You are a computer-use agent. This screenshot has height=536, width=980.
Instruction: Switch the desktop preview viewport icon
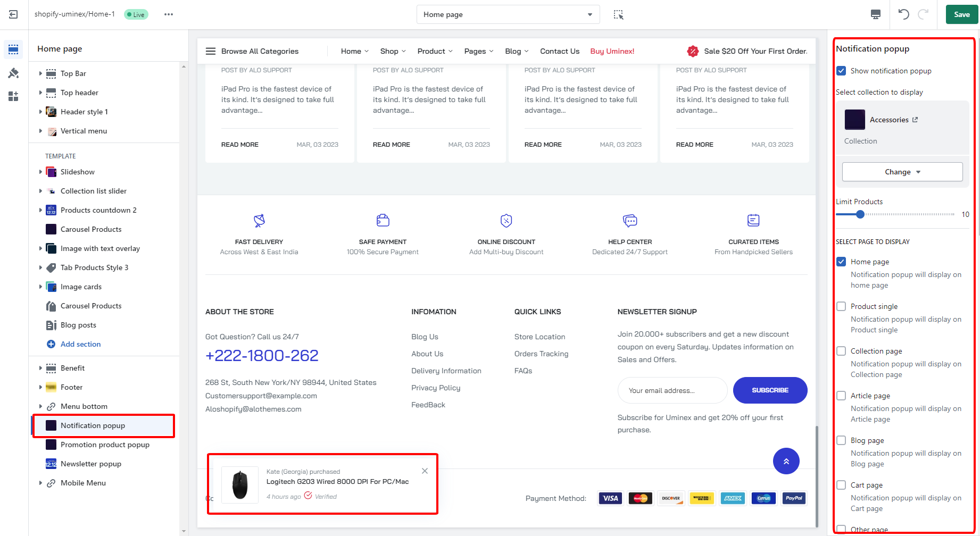pos(875,14)
